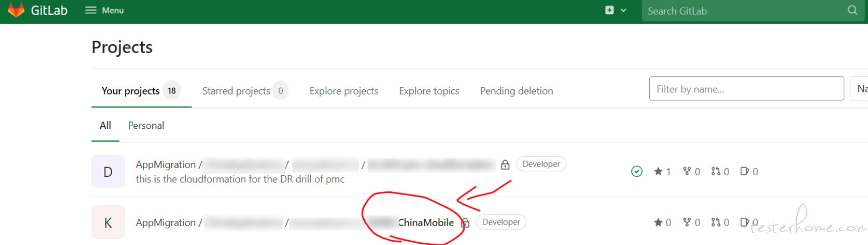Click the lock icon on first project
The height and width of the screenshot is (245, 868).
(x=505, y=165)
